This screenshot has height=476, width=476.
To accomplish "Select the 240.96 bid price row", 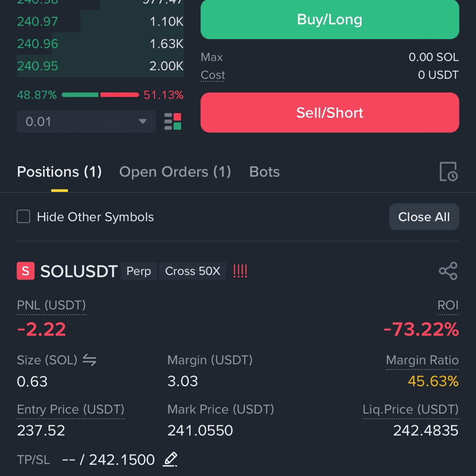I will click(100, 44).
